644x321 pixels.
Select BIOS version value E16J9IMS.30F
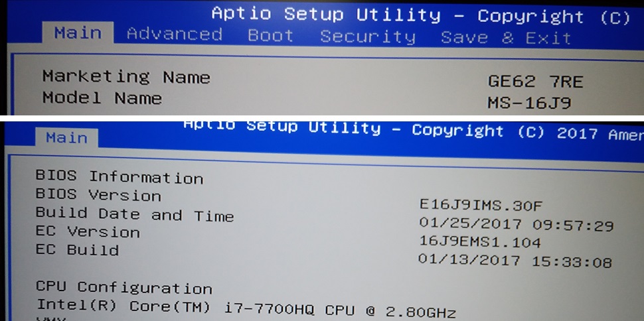click(481, 205)
